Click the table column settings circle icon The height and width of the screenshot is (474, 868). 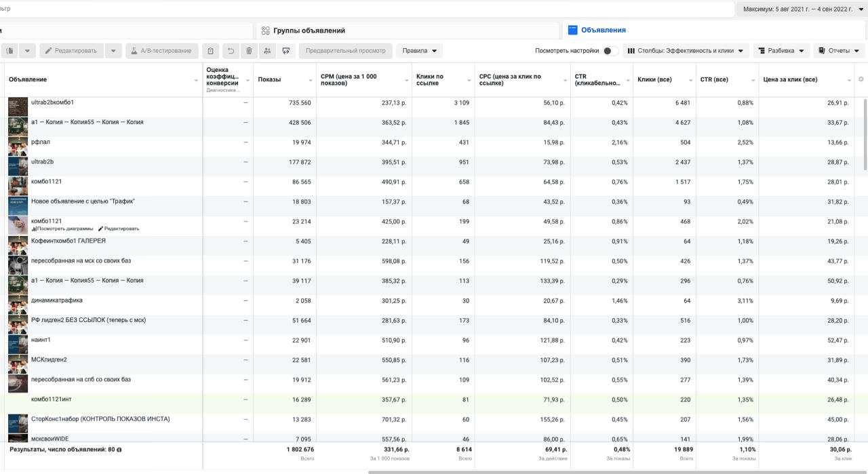[861, 79]
